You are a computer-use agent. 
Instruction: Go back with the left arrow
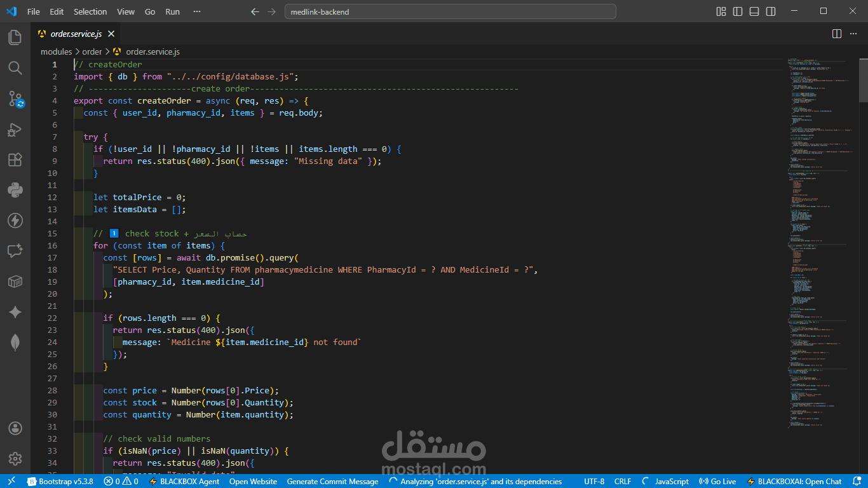coord(255,11)
